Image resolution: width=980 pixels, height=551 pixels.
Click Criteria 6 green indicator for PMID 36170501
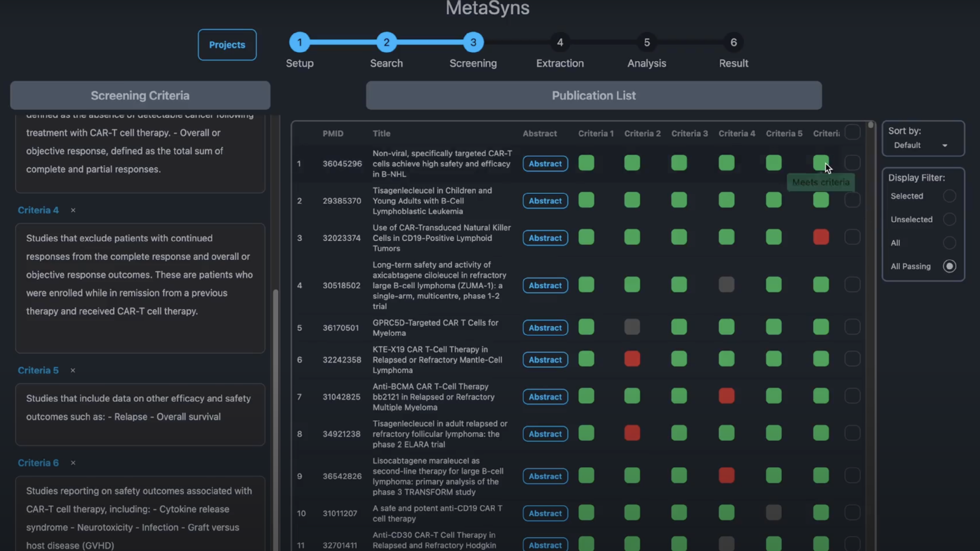tap(821, 327)
